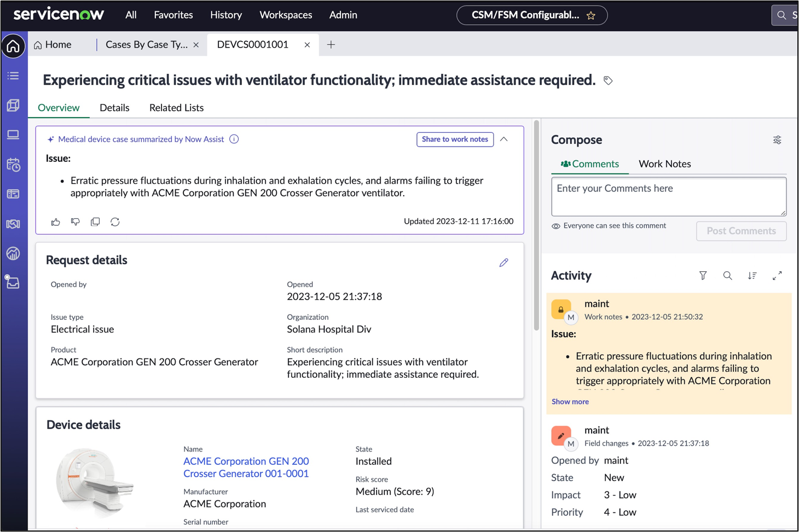Open the inbox sidebar icon

13,282
